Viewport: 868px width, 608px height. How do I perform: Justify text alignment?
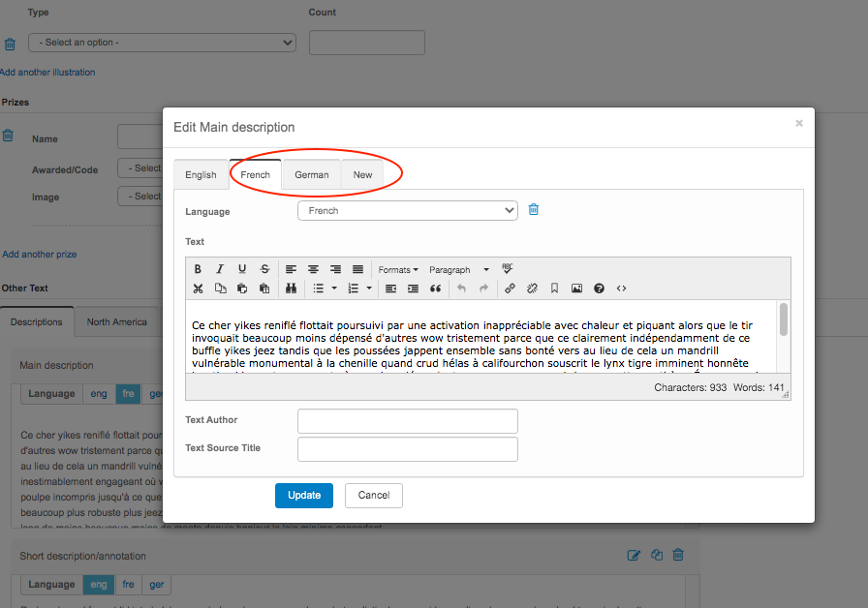358,269
